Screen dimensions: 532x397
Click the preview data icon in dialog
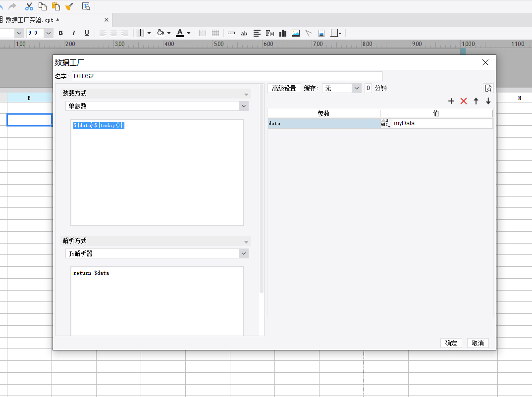(x=488, y=88)
